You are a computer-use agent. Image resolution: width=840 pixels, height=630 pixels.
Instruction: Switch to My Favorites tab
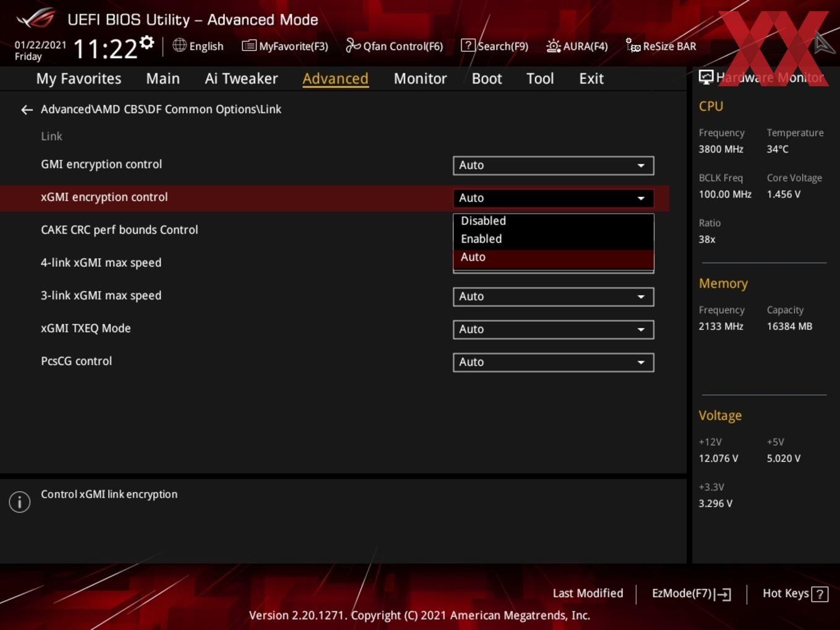[x=78, y=79]
